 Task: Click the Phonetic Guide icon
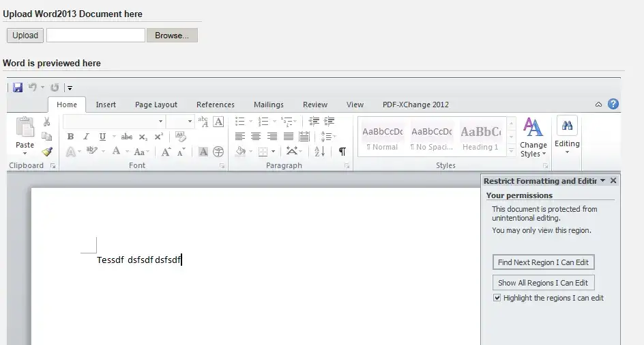point(203,122)
